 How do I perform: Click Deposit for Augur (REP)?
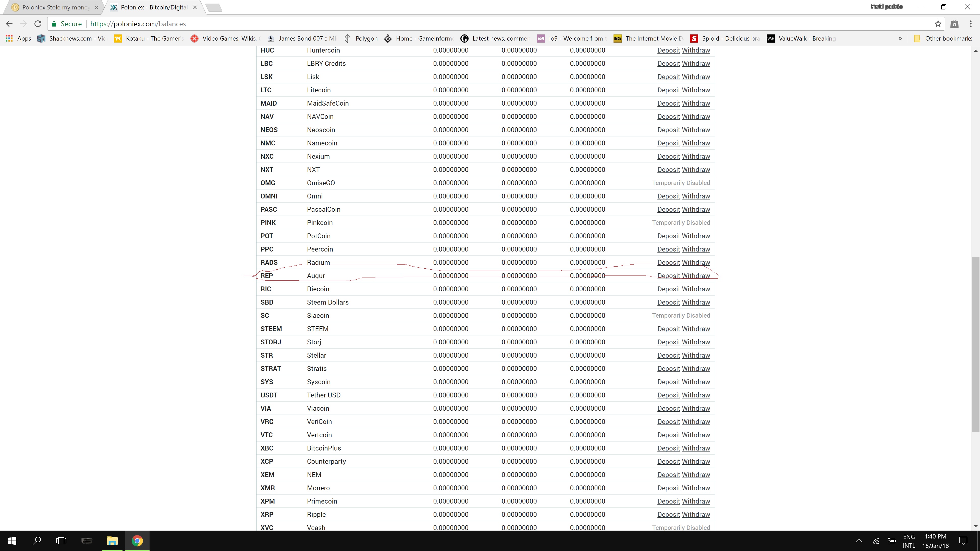tap(668, 276)
